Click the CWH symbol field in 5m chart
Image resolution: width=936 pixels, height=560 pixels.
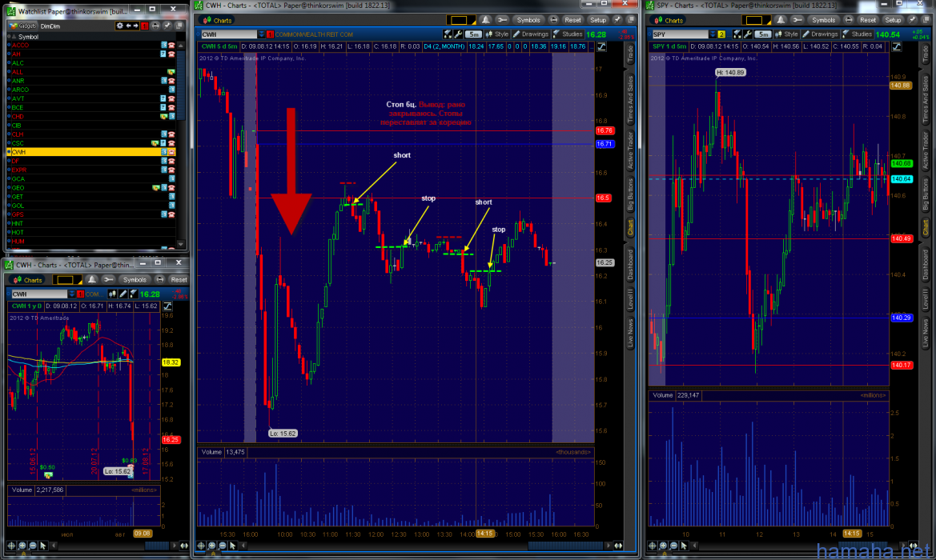click(x=229, y=34)
